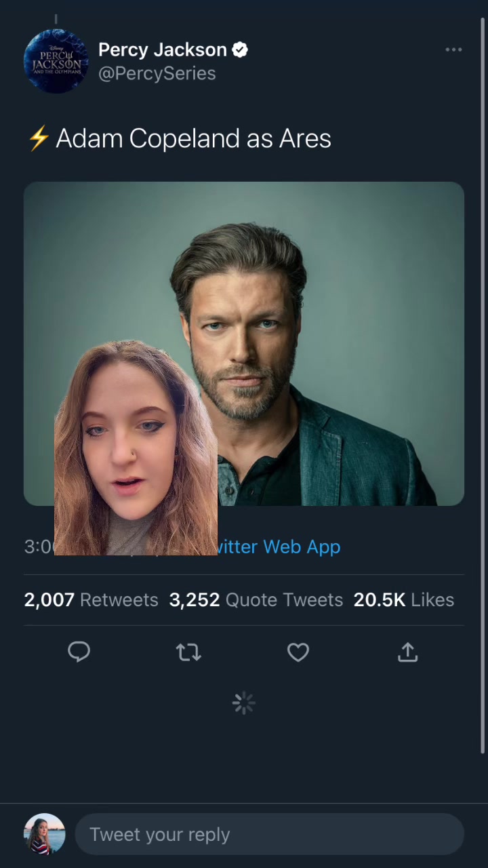Click the reply speech bubble icon
This screenshot has height=868, width=488.
(79, 652)
